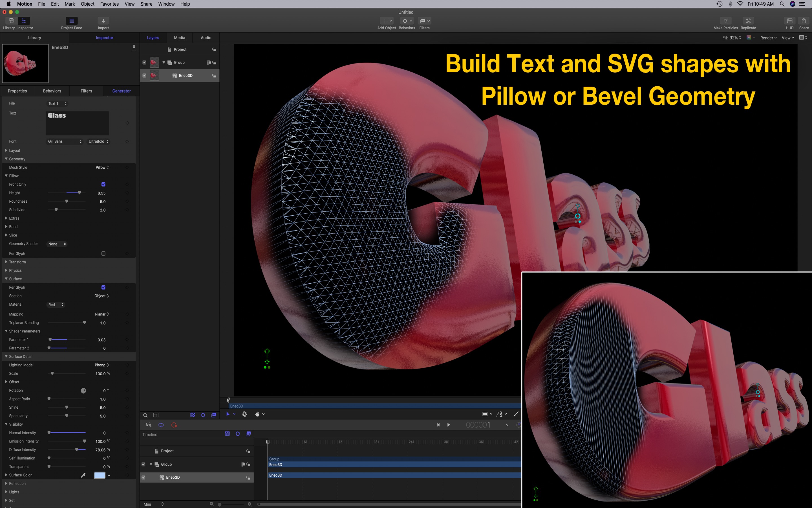Open the Filters toolbar popup

point(424,21)
